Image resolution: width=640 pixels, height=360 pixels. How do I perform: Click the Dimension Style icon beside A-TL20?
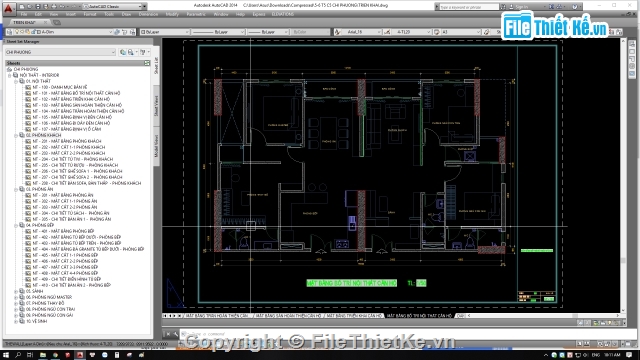click(387, 32)
